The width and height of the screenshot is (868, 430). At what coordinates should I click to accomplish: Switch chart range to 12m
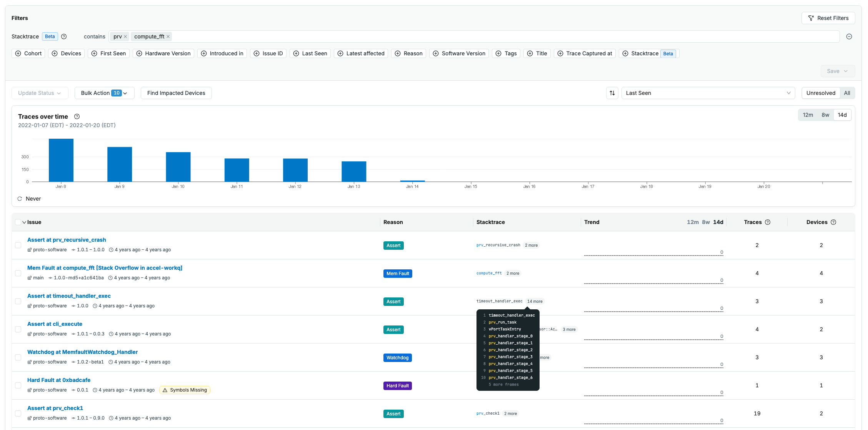[808, 115]
